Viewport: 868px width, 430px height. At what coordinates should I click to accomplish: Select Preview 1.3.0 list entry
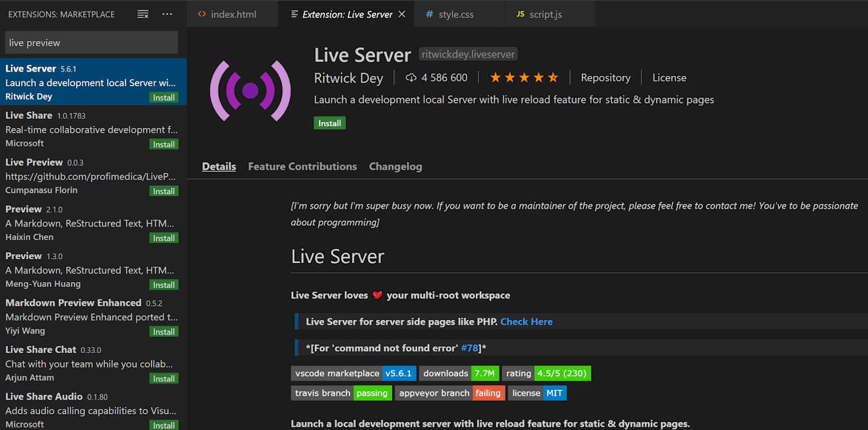click(x=93, y=269)
